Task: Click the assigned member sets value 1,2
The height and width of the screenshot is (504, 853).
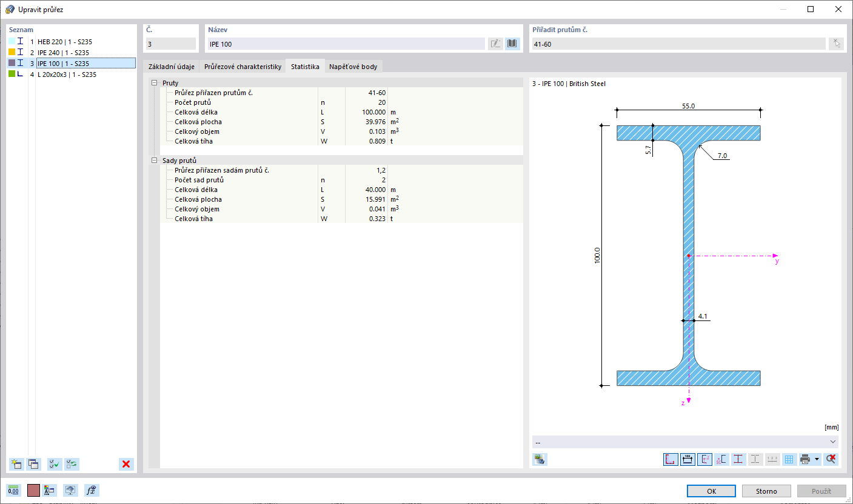Action: [x=381, y=170]
